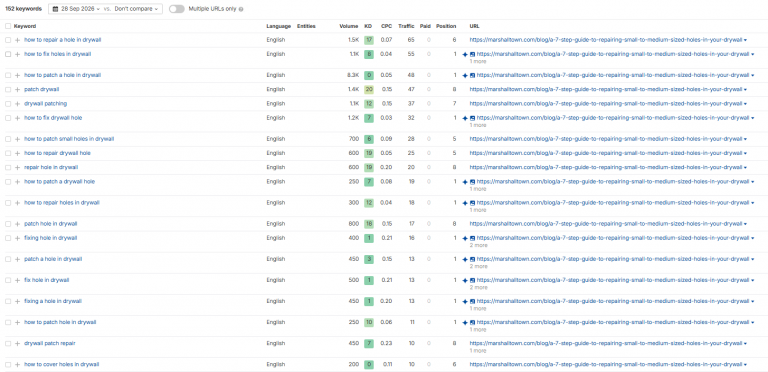This screenshot has height=372, width=768.
Task: Sort by the Paid column header
Action: [425, 26]
